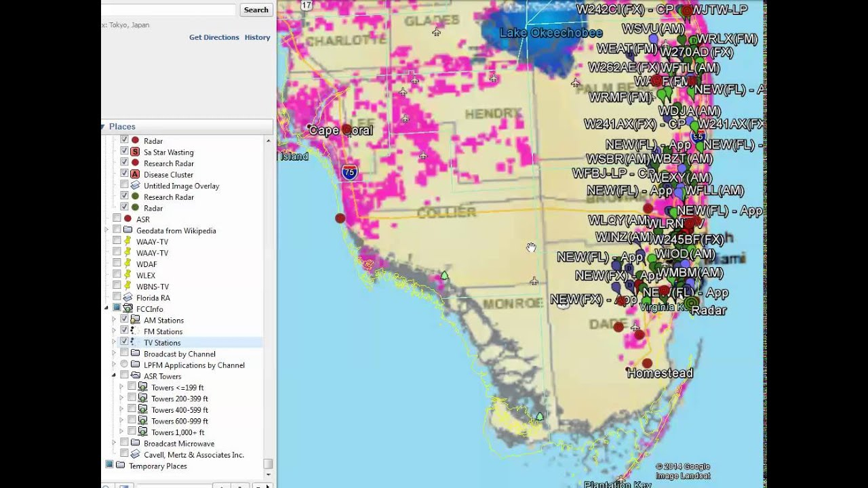Select the LPFM Applications by Channel radio button
This screenshot has height=488, width=868.
[124, 365]
